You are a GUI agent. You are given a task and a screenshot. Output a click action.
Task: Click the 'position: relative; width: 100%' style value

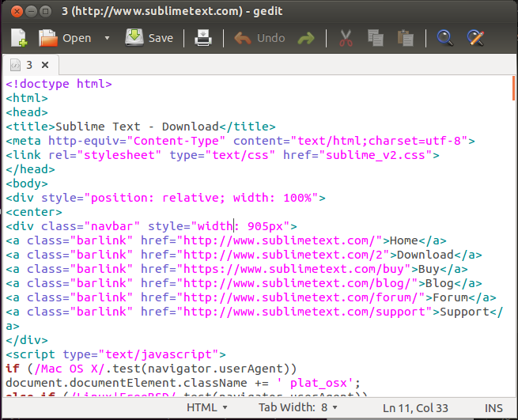[201, 198]
